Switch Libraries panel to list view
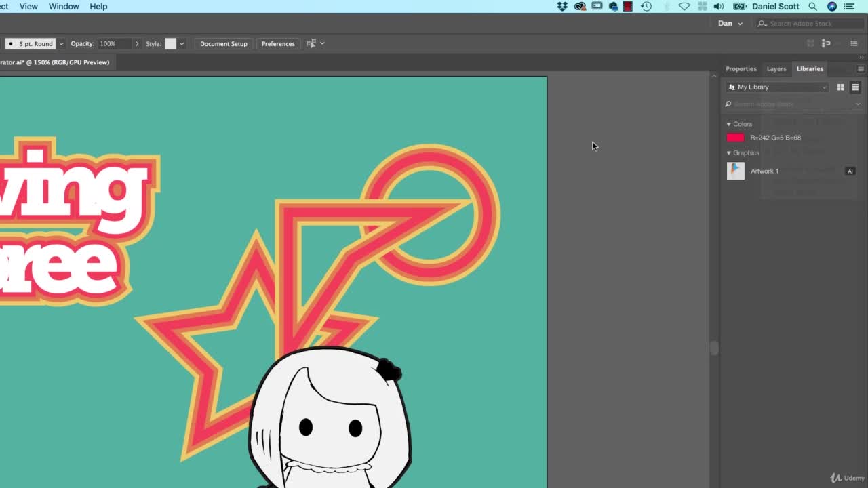The width and height of the screenshot is (868, 488). coord(855,87)
